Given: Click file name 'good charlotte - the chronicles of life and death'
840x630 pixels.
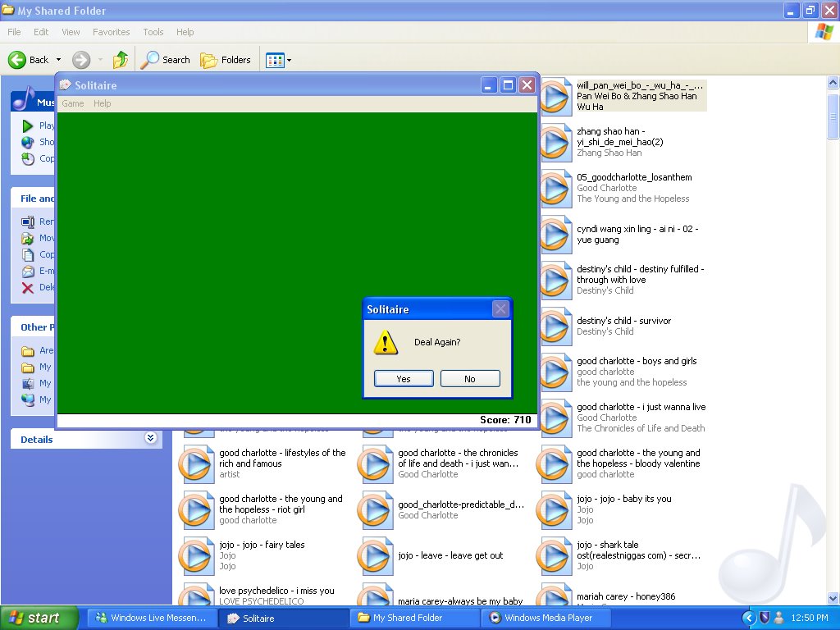Looking at the screenshot, I should [x=458, y=458].
